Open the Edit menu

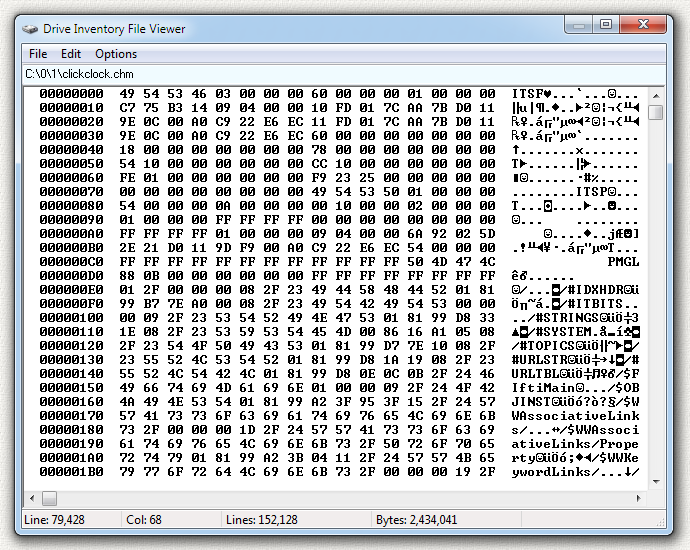(x=71, y=54)
